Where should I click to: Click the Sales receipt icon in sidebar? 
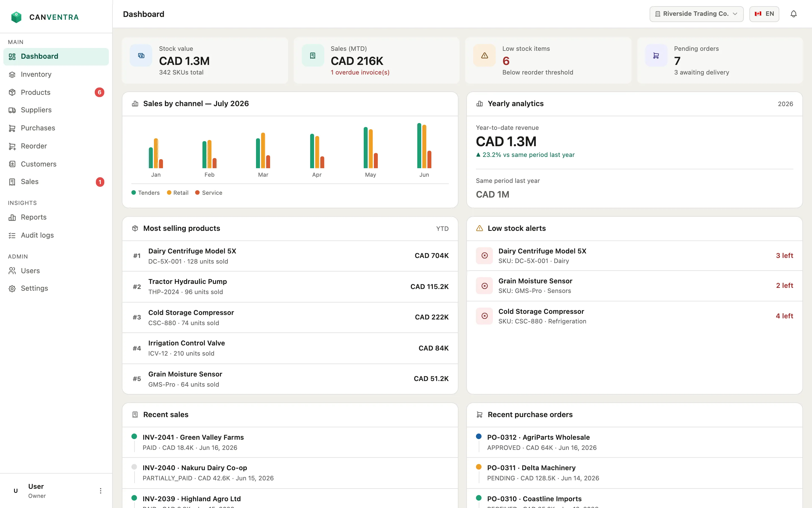pyautogui.click(x=12, y=182)
